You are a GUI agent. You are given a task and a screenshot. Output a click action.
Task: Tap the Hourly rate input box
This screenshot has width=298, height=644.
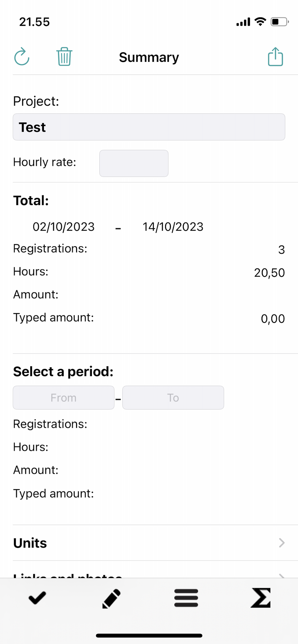(134, 163)
